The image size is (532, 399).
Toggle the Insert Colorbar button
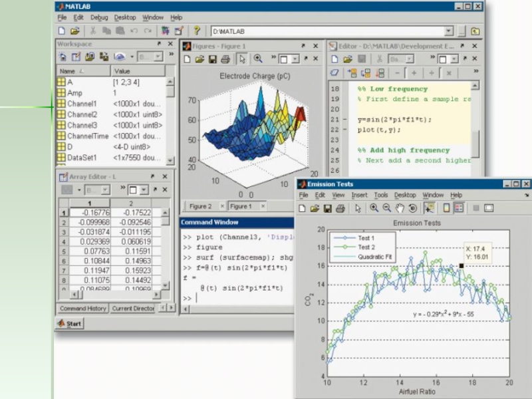(x=446, y=208)
